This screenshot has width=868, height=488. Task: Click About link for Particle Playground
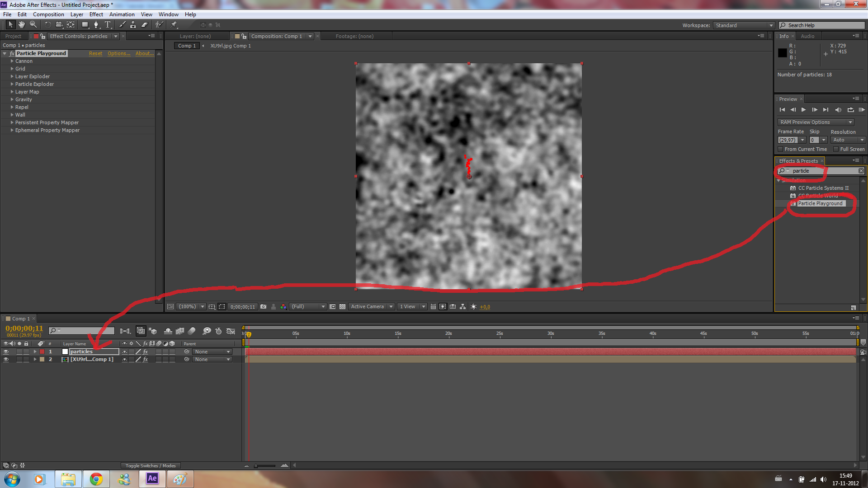pyautogui.click(x=144, y=53)
